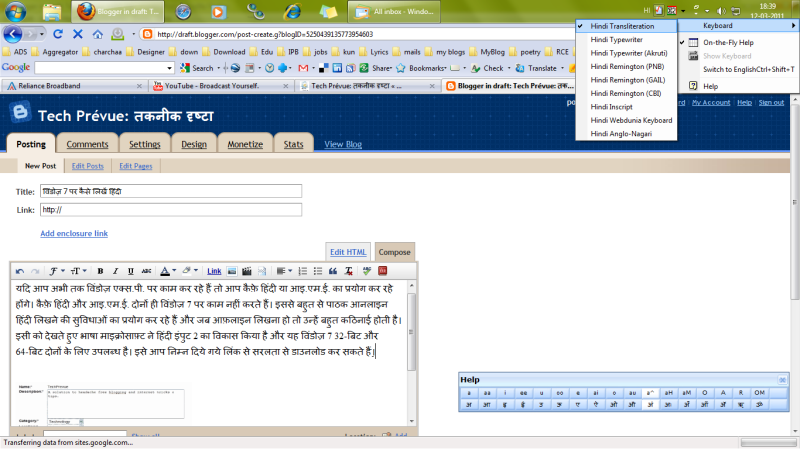Create numbered list in editor

[x=303, y=271]
